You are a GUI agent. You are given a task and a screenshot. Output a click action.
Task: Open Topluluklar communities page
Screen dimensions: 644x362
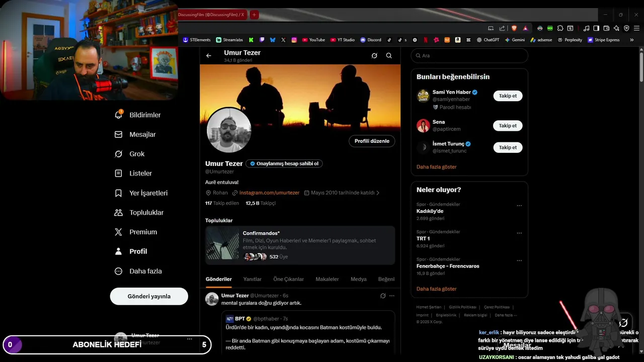(139, 213)
